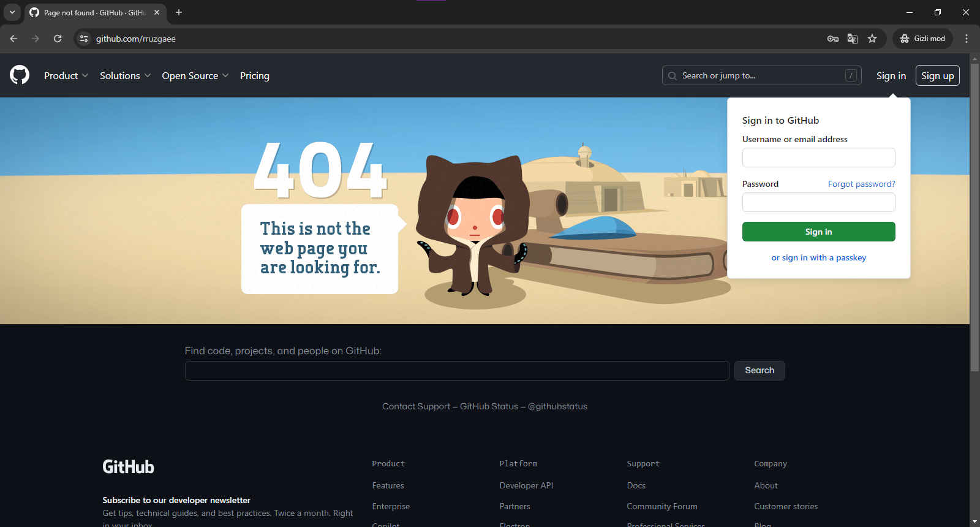Image resolution: width=980 pixels, height=527 pixels.
Task: Click the scrollbar up arrow
Action: [974, 58]
